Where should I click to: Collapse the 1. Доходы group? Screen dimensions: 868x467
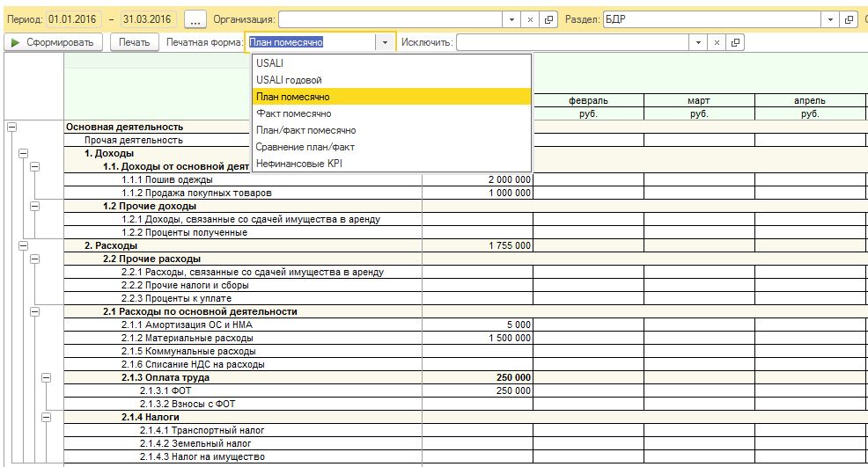[23, 154]
